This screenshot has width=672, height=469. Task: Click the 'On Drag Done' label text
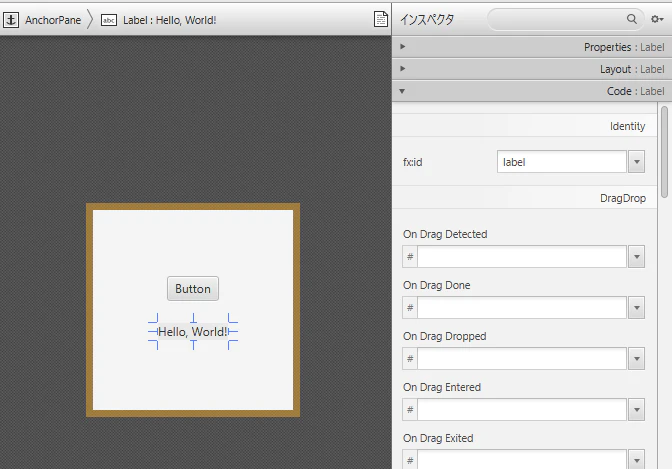pos(436,285)
